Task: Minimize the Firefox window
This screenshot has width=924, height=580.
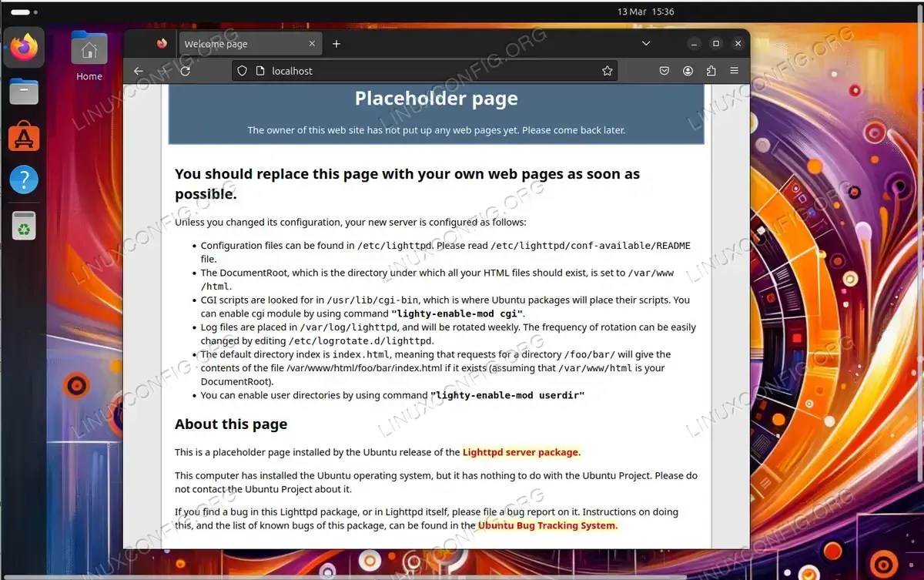Action: 694,44
